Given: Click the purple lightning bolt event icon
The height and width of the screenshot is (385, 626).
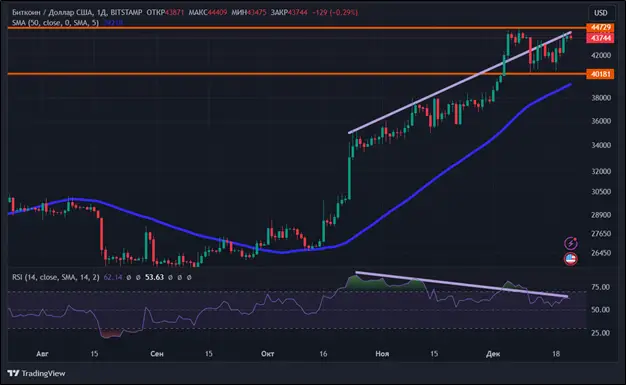Looking at the screenshot, I should coord(571,243).
